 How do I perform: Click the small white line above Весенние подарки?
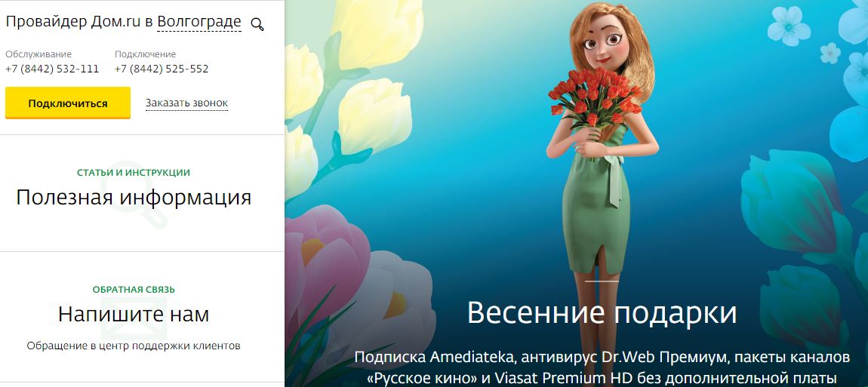pos(602,281)
